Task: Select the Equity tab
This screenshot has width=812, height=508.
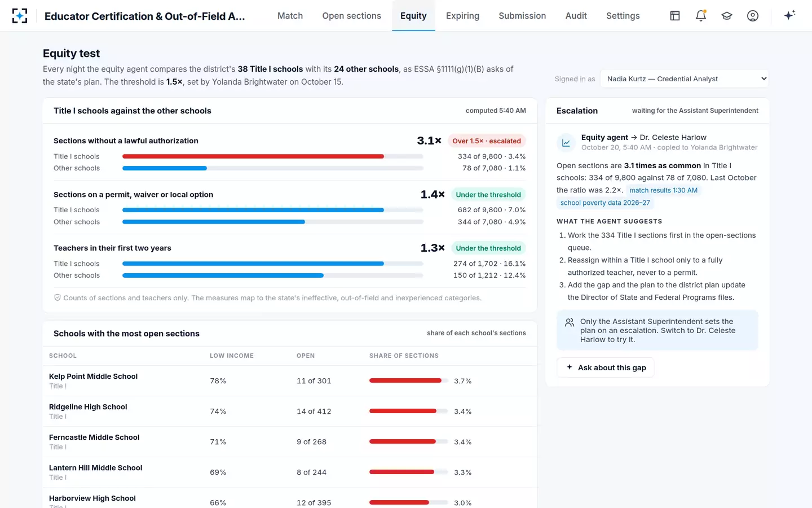Action: coord(413,16)
